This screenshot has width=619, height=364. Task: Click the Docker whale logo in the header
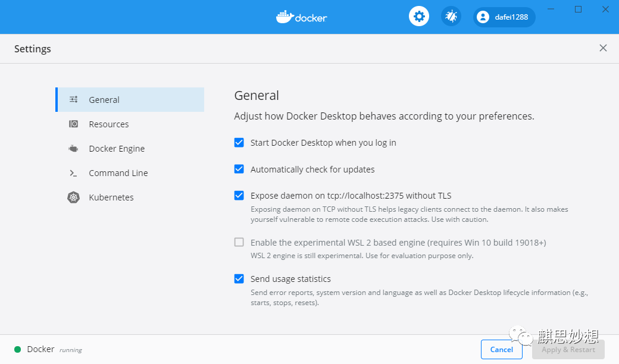click(302, 17)
